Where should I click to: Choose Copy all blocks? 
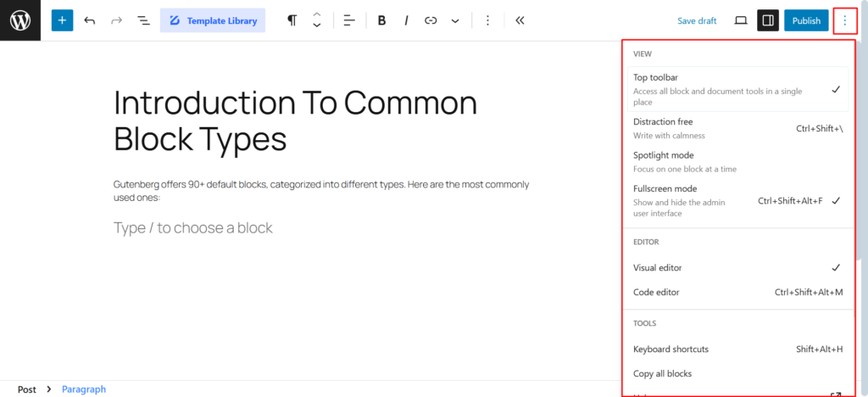738,373
